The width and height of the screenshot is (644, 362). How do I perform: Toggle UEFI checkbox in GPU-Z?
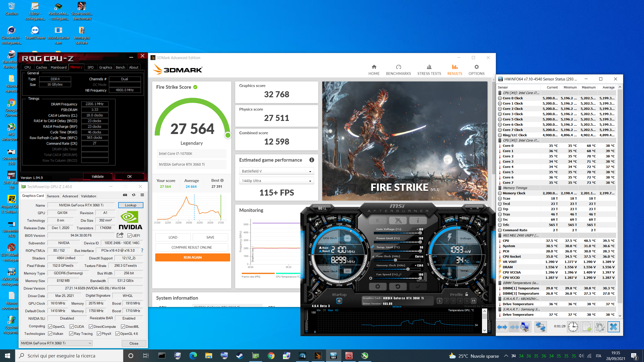click(130, 236)
